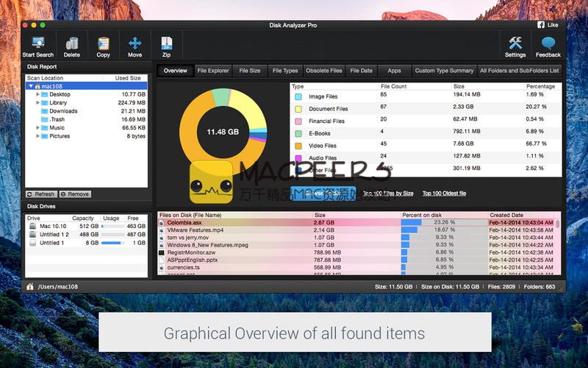Viewport: 588px width, 368px height.
Task: Sort by Percent on disk column header
Action: tap(421, 215)
